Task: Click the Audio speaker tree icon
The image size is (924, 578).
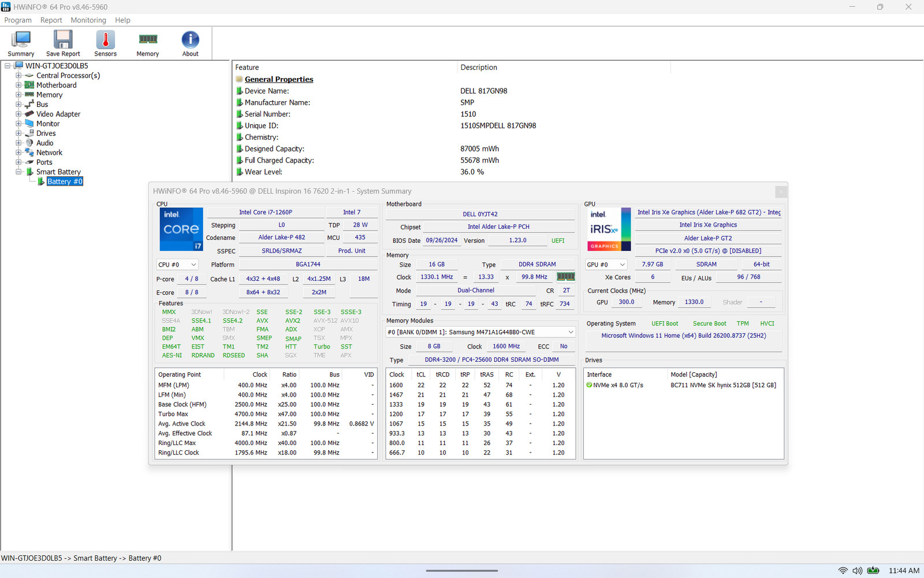Action: [x=29, y=143]
